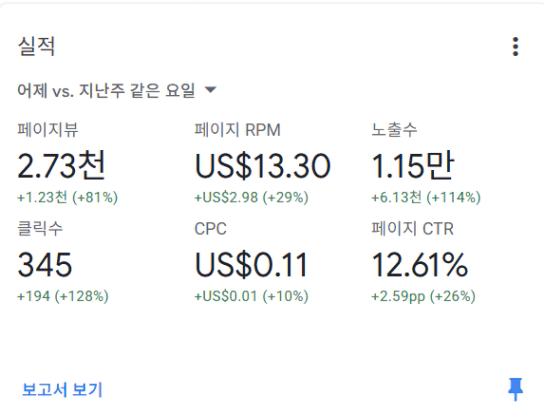Click the +194 (+128%) clicks change text
Image resolution: width=544 pixels, height=416 pixels.
pyautogui.click(x=63, y=296)
